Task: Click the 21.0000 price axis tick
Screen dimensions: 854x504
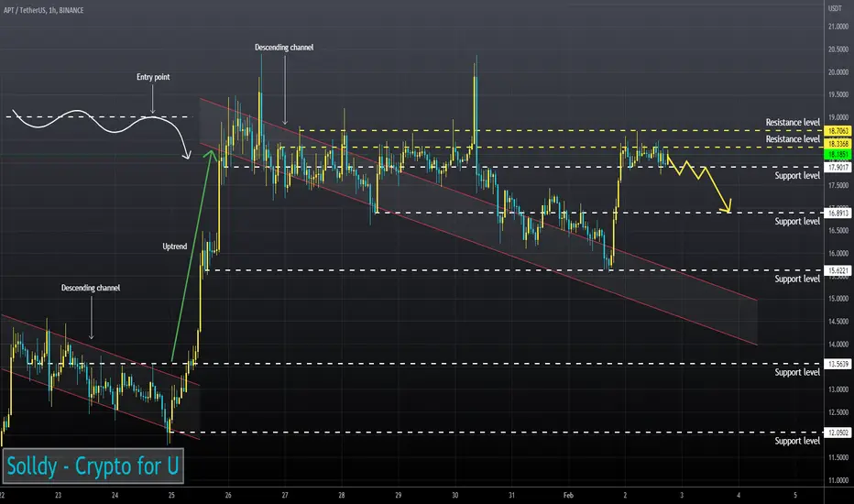Action: pyautogui.click(x=838, y=27)
